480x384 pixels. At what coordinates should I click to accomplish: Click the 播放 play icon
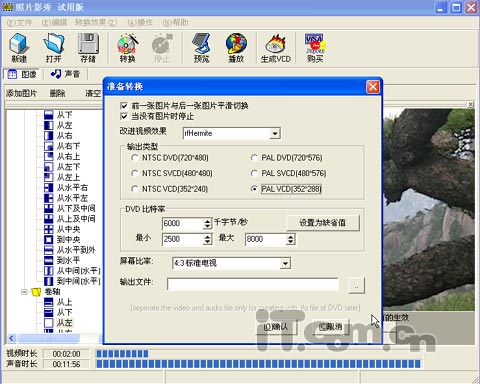pos(236,48)
